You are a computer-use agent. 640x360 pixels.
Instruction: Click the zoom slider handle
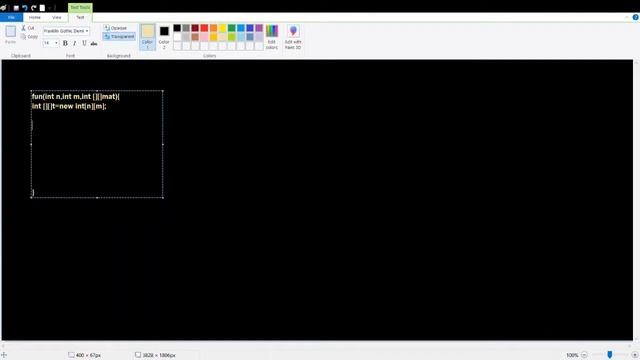pos(609,355)
